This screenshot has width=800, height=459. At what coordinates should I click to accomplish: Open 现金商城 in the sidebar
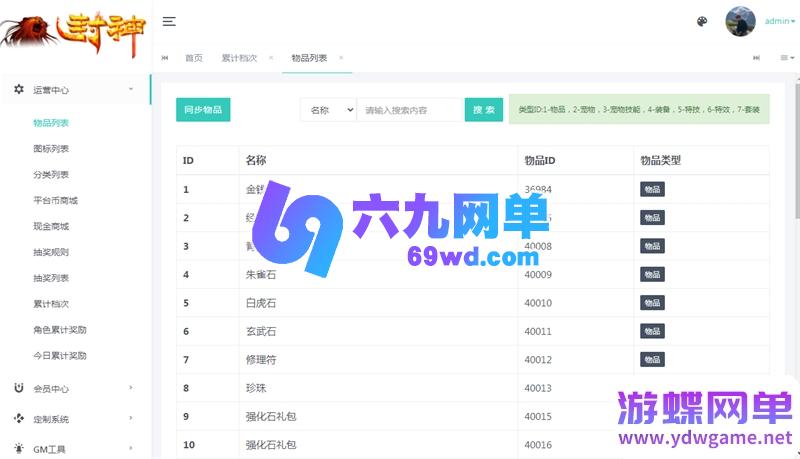(x=51, y=226)
